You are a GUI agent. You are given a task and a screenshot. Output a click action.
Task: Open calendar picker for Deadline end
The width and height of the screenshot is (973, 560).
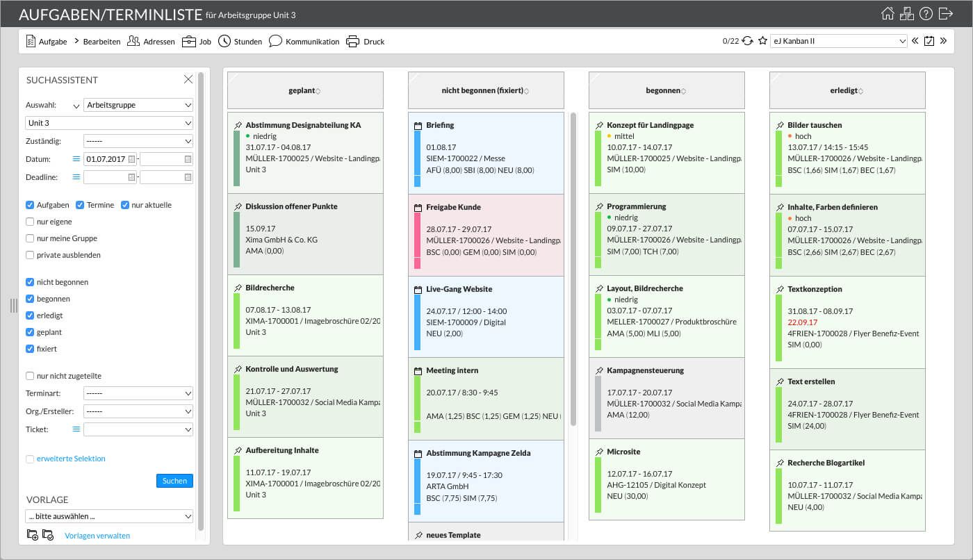(x=188, y=177)
